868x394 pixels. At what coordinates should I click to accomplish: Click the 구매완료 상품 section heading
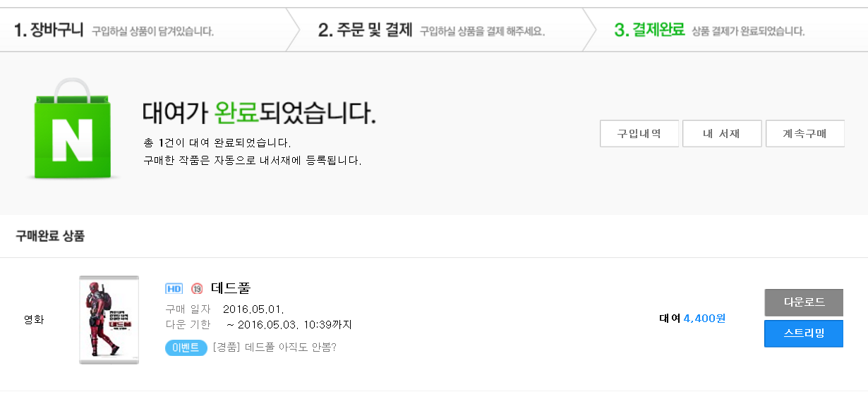[x=50, y=236]
